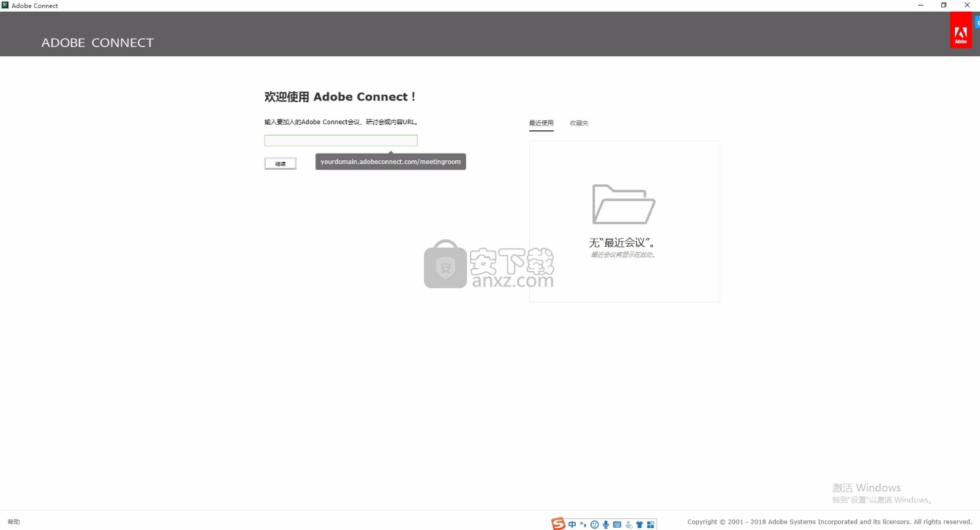This screenshot has height=530, width=980.
Task: Click the ADOBE CONNECT header title
Action: click(97, 43)
